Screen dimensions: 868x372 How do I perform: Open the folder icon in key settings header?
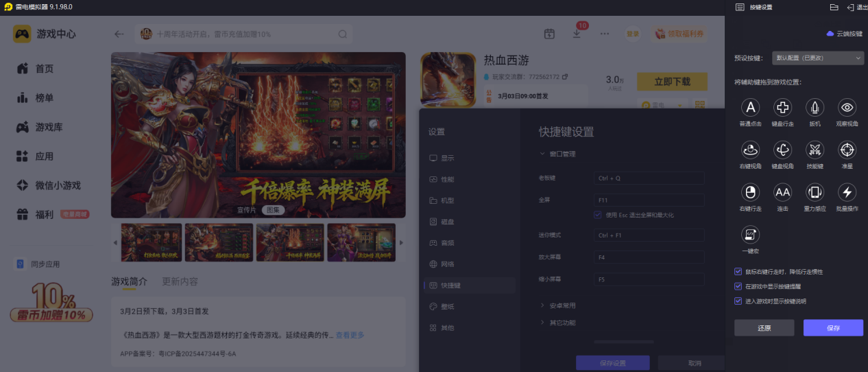834,7
